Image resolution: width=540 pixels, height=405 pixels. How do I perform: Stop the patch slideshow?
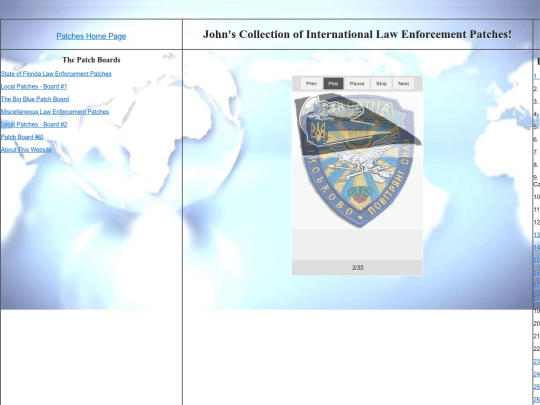(381, 84)
